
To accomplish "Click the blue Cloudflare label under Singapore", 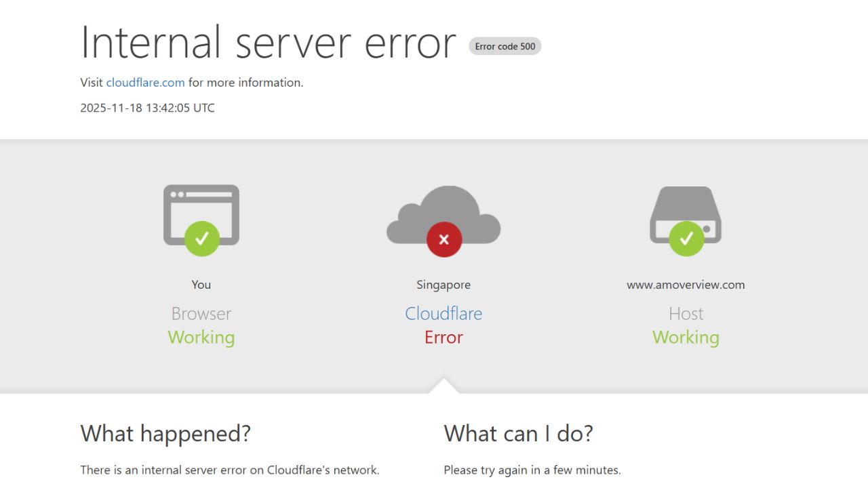I will click(443, 313).
